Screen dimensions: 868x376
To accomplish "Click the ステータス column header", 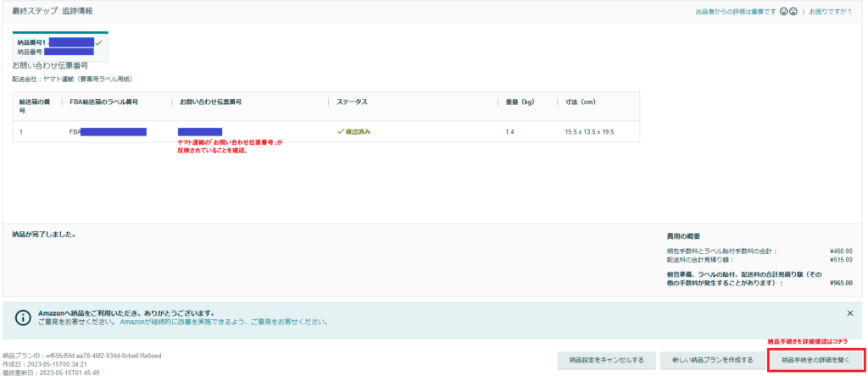I will coord(352,102).
